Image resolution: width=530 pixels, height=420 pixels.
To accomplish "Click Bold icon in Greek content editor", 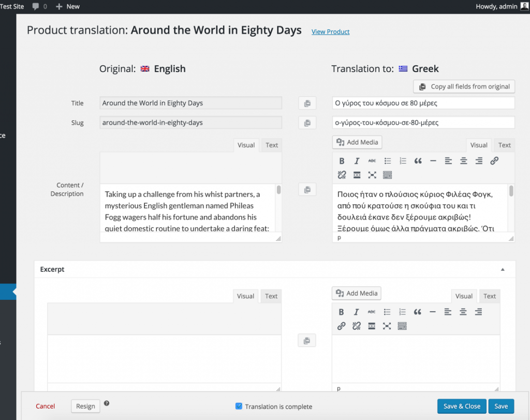I will [x=342, y=161].
